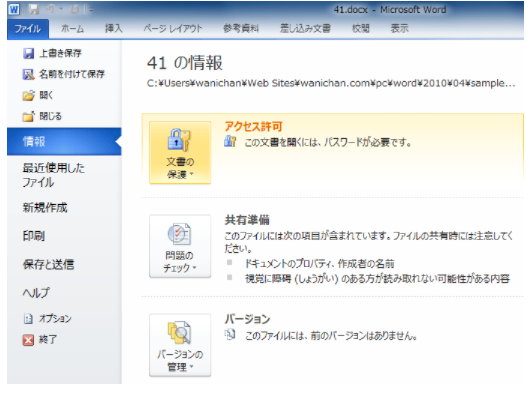Click the red 終了 exit icon
Screen dimensions: 526x394
tap(28, 340)
